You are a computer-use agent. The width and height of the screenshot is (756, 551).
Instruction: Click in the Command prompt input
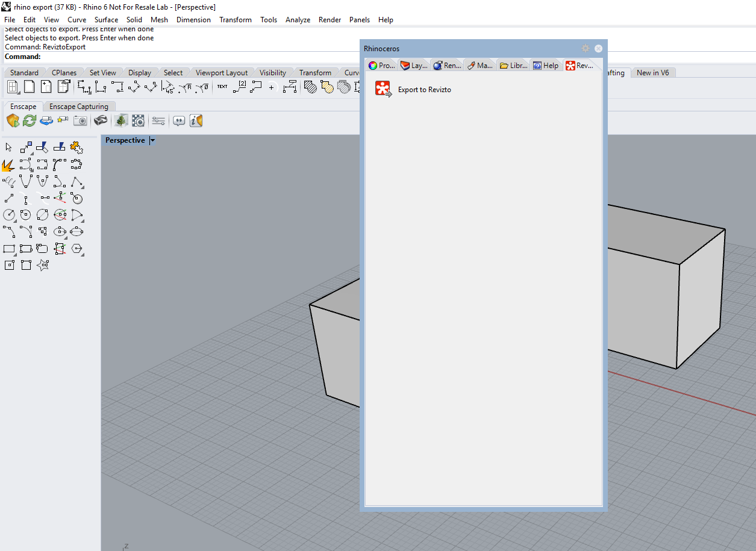click(x=181, y=57)
